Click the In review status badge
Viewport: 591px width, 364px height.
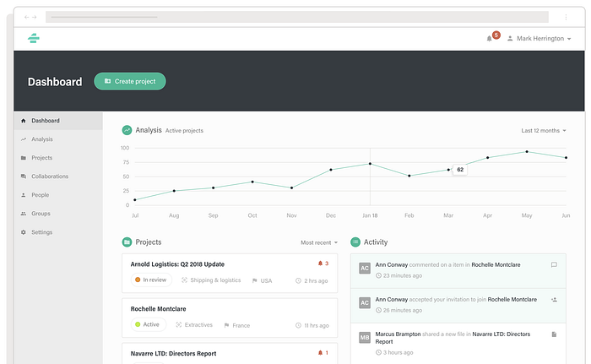pos(151,280)
